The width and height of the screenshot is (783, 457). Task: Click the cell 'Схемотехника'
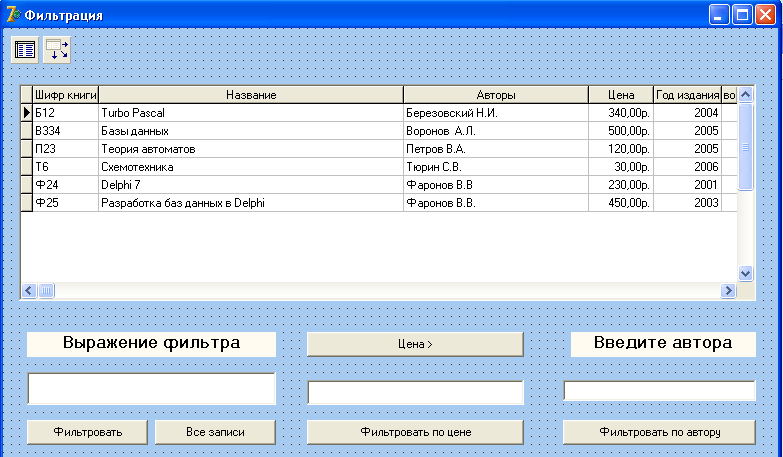tap(251, 167)
